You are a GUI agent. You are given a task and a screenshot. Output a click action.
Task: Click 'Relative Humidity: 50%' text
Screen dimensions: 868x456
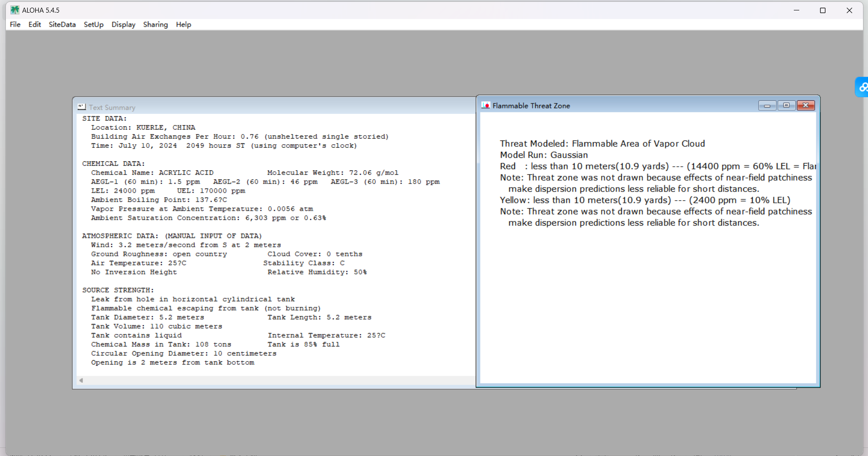[x=317, y=272]
